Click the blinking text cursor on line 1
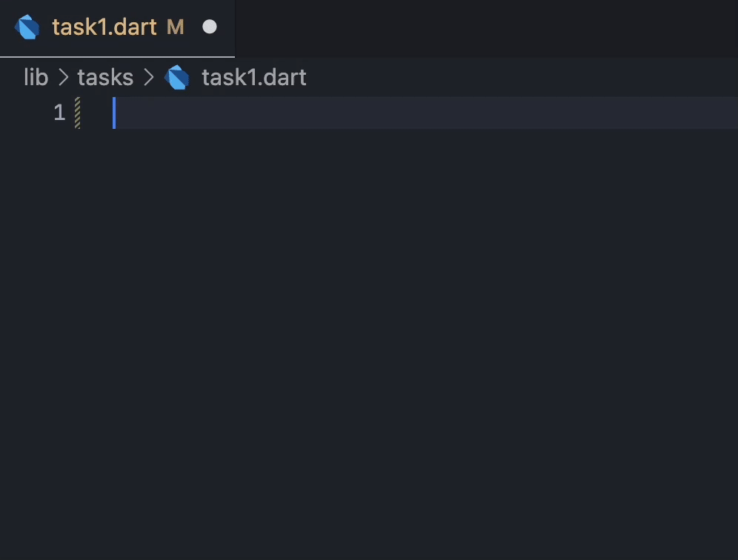 coord(114,113)
